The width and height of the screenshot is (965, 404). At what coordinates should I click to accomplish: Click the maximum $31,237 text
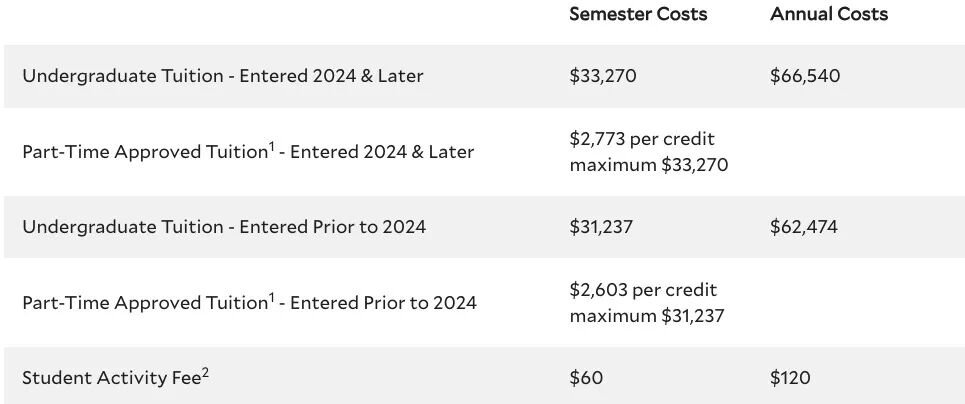(647, 315)
